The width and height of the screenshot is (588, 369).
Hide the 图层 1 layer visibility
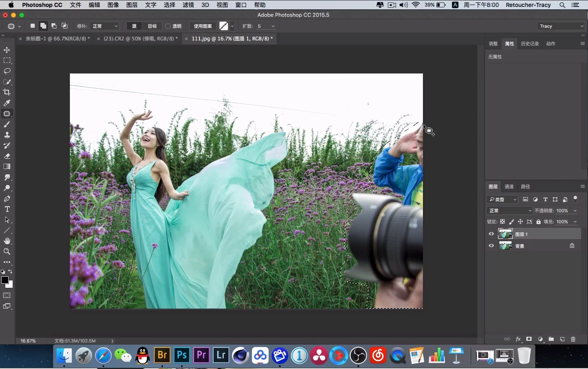point(491,234)
